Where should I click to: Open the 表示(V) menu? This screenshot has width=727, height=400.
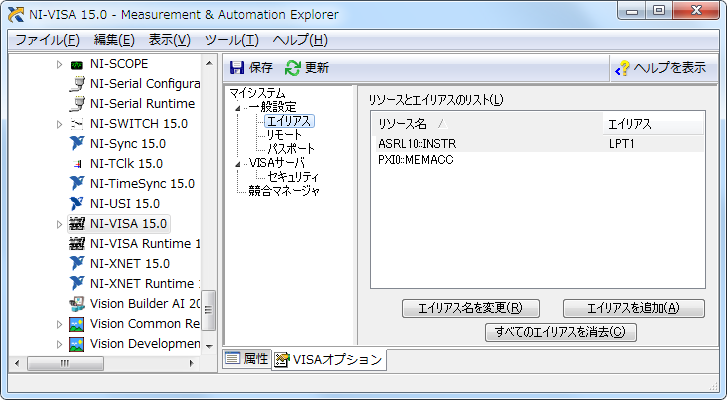(x=170, y=40)
